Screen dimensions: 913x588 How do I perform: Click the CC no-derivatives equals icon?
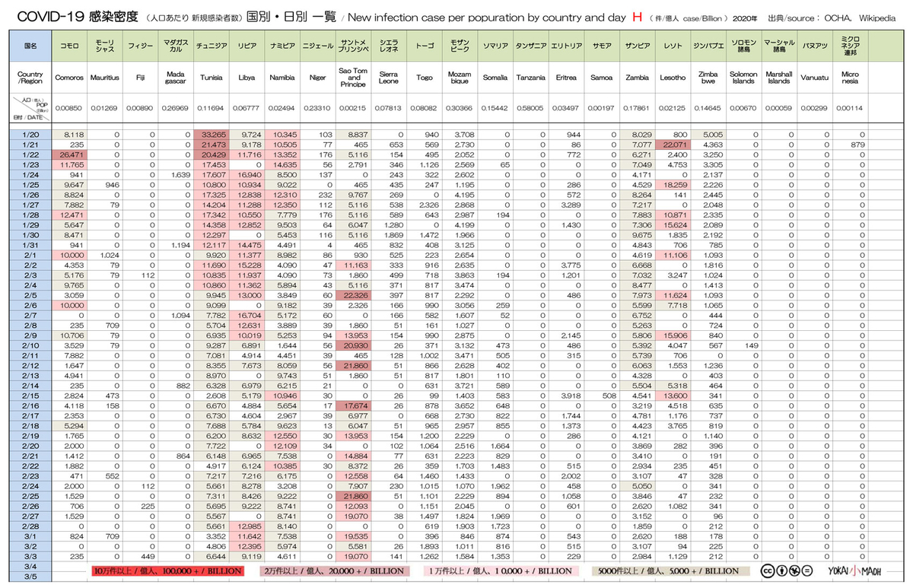coord(806,570)
